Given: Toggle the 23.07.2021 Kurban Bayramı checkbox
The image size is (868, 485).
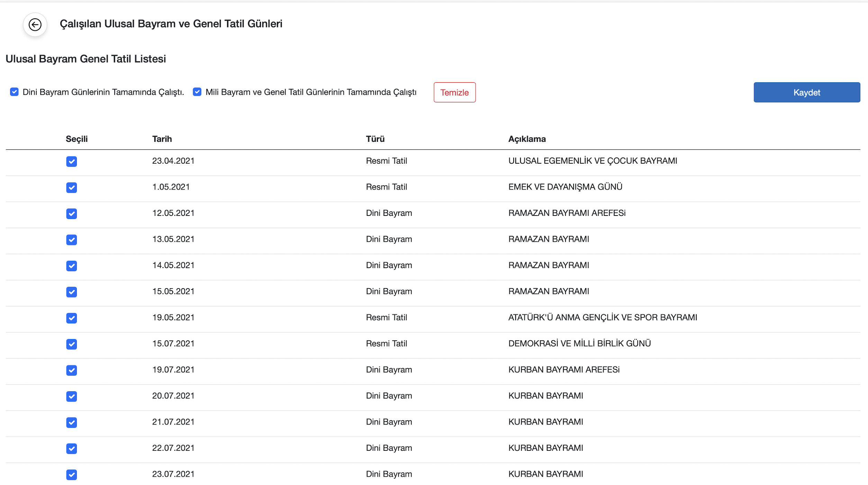Looking at the screenshot, I should click(x=72, y=475).
